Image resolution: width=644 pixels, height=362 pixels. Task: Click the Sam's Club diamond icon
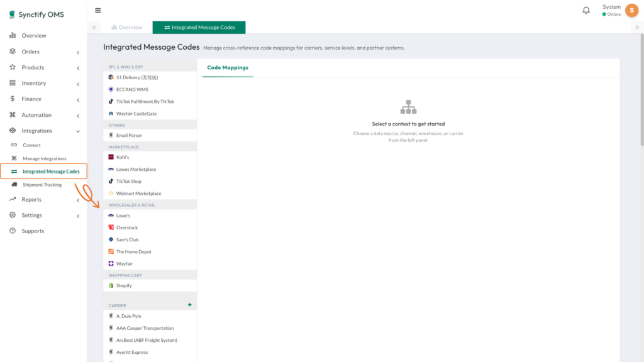(111, 239)
